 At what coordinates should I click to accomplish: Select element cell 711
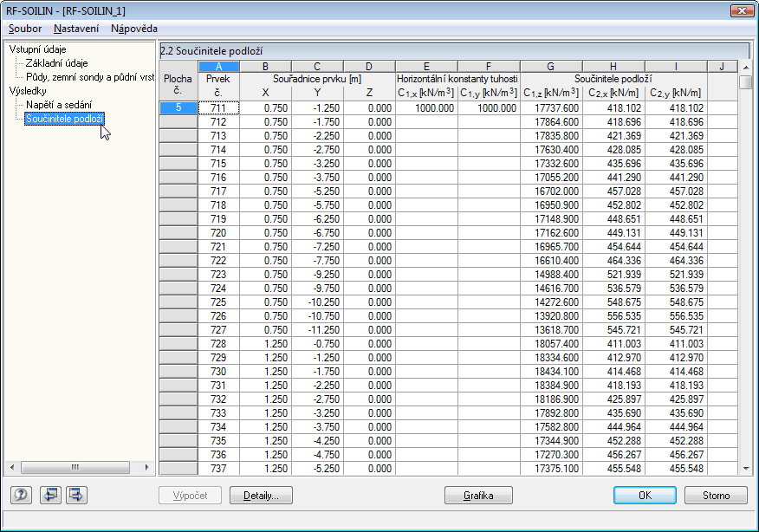(219, 108)
